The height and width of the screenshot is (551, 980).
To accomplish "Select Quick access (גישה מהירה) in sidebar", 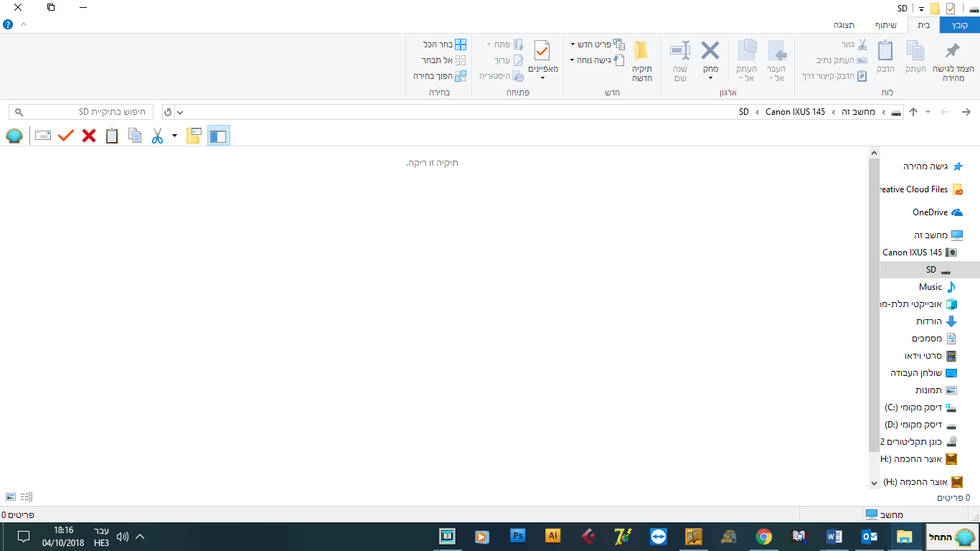I will (x=932, y=166).
